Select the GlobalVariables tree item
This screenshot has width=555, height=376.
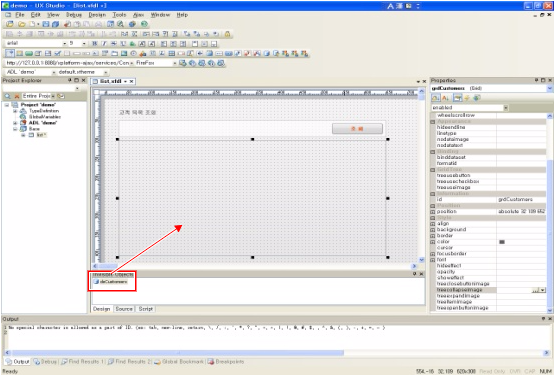[x=45, y=117]
